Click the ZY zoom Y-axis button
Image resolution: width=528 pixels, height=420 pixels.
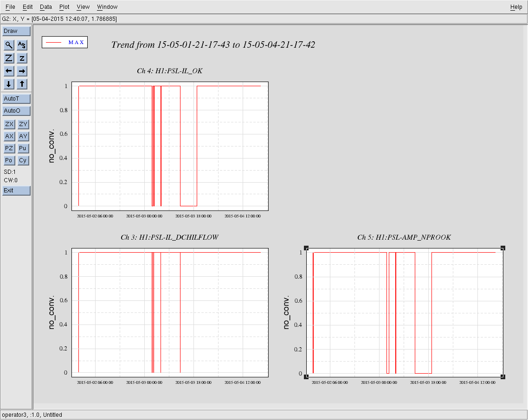point(23,124)
